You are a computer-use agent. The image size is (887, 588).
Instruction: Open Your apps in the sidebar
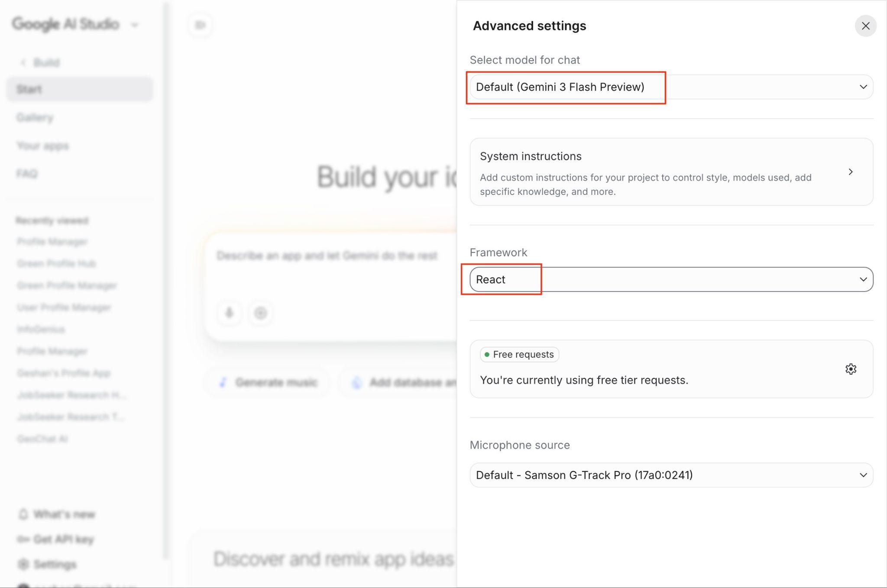(42, 146)
